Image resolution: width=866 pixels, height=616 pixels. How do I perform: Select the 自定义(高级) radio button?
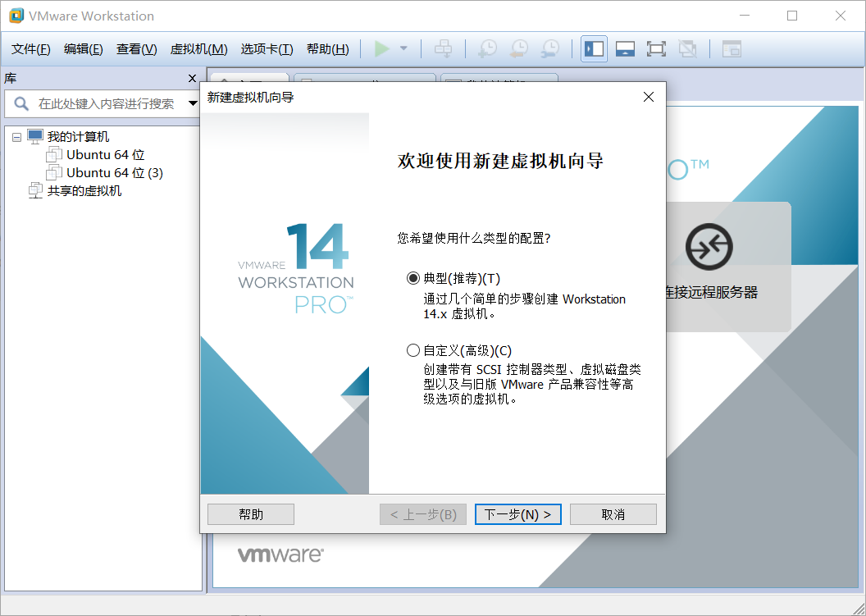[414, 350]
